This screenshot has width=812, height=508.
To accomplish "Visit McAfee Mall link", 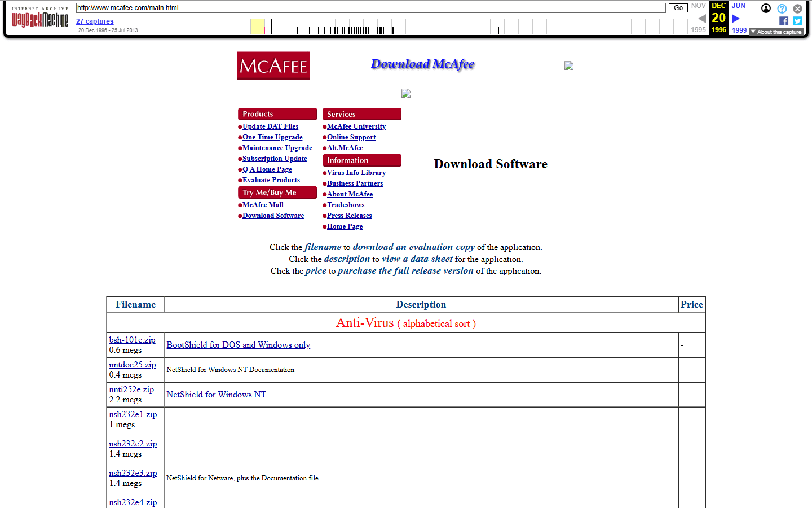I will pyautogui.click(x=263, y=205).
